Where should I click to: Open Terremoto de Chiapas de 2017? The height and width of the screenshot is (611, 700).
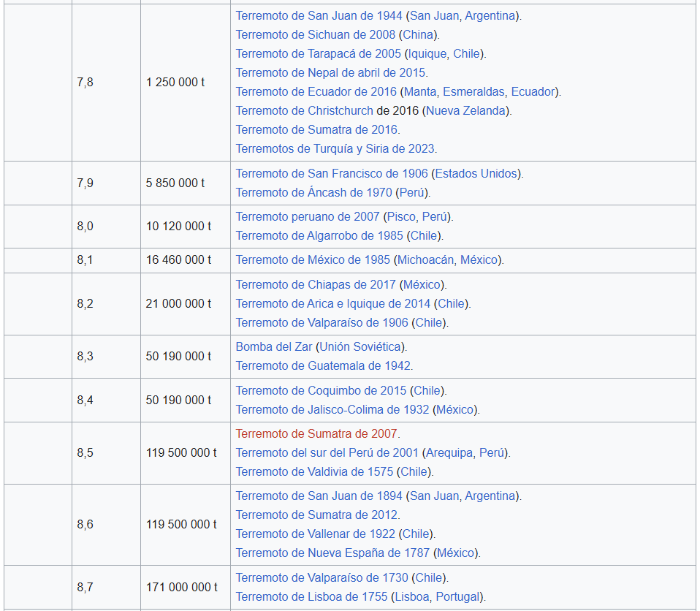click(x=315, y=284)
